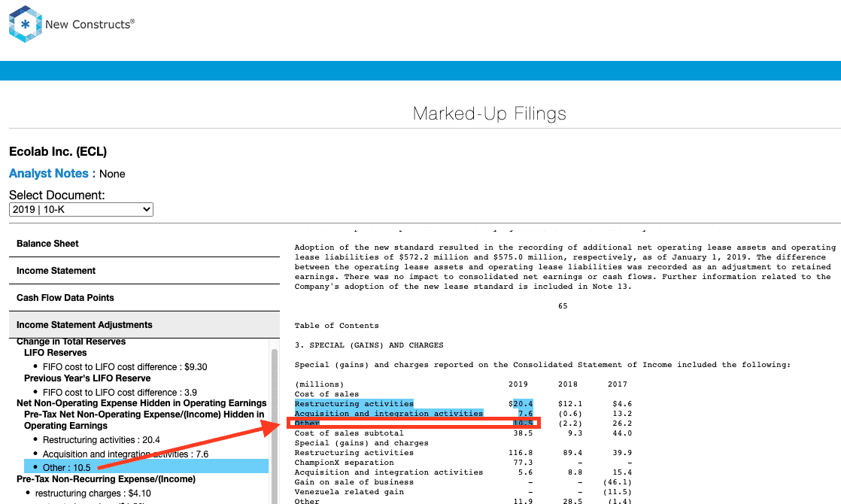The height and width of the screenshot is (504, 841).
Task: Expand the Balance Sheet section
Action: point(144,244)
